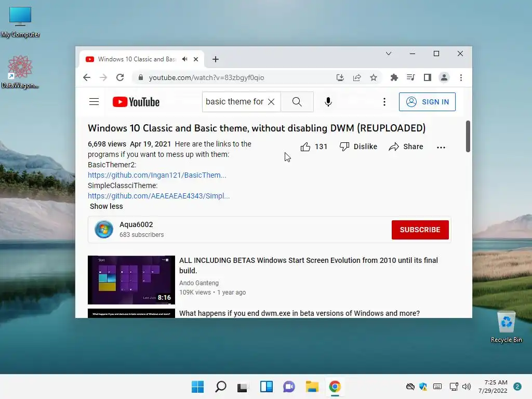Open Task View on taskbar
Image resolution: width=532 pixels, height=399 pixels.
pos(243,387)
